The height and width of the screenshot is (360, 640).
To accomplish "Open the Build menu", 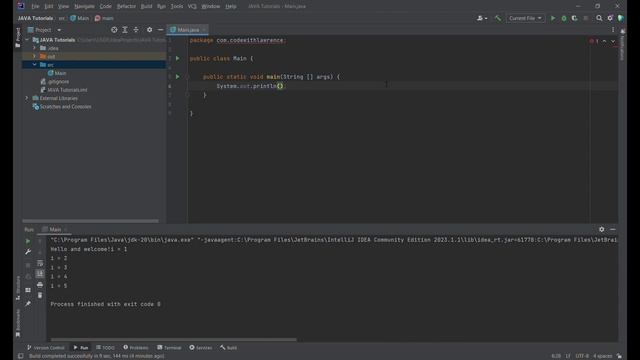I will coord(146,6).
